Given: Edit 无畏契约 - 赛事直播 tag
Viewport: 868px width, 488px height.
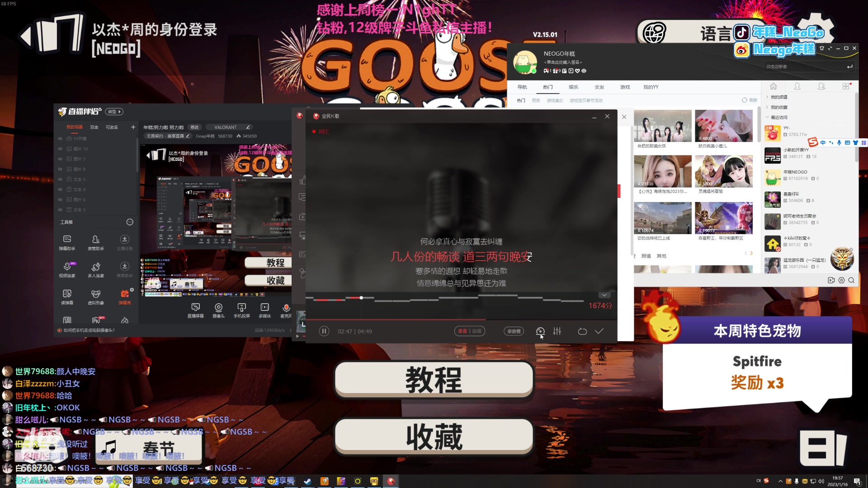Looking at the screenshot, I should 168,136.
